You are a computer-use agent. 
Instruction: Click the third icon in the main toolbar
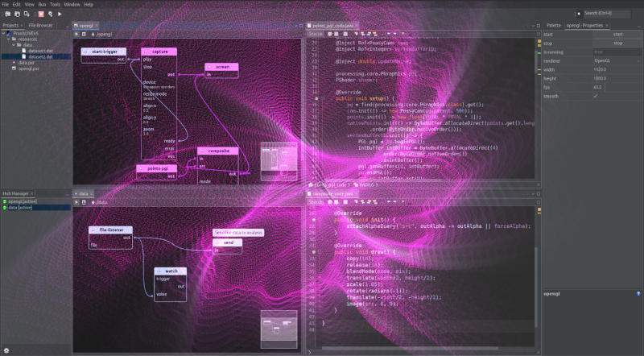point(27,14)
